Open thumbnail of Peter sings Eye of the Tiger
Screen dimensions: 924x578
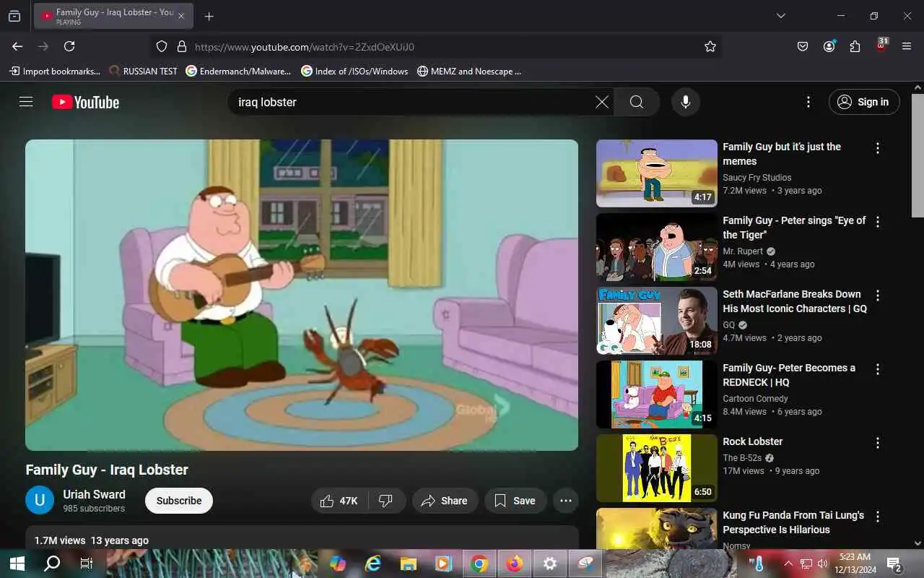point(657,247)
